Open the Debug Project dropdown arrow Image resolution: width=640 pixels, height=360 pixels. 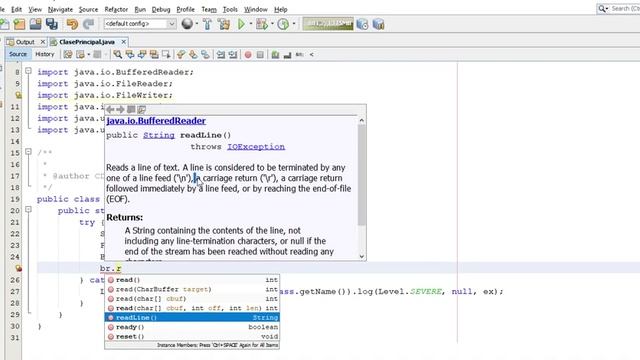272,24
